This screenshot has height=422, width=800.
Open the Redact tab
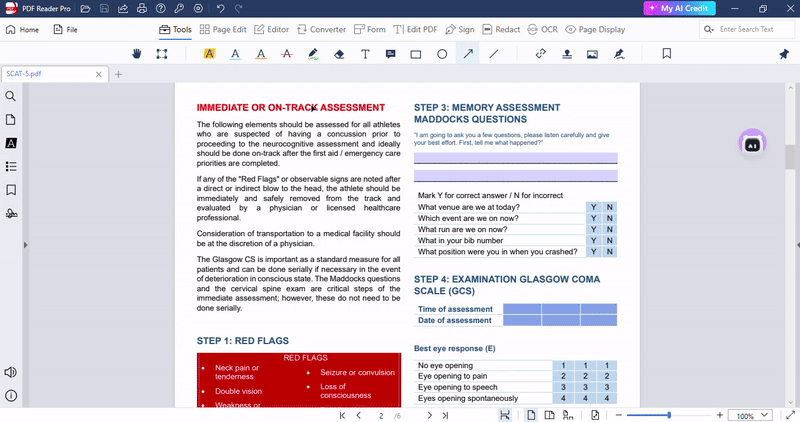point(501,30)
